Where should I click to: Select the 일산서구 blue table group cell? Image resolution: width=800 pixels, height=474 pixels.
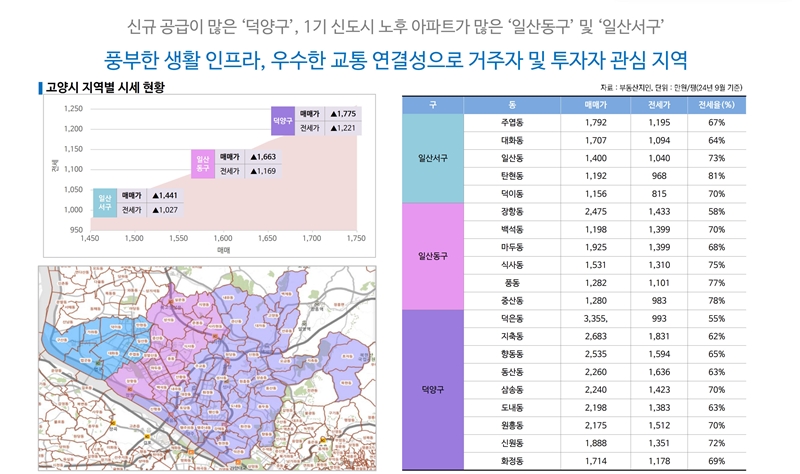click(x=433, y=158)
